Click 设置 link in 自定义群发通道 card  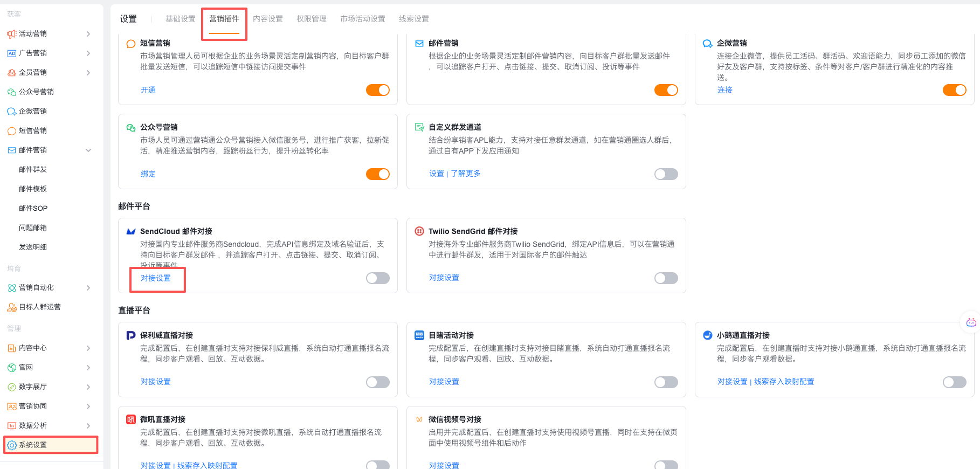click(437, 174)
